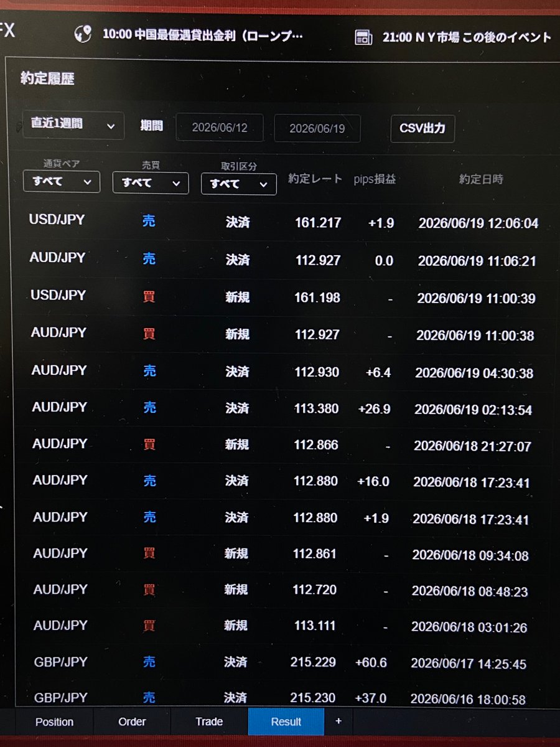Add a new tab with the plus button

click(338, 721)
